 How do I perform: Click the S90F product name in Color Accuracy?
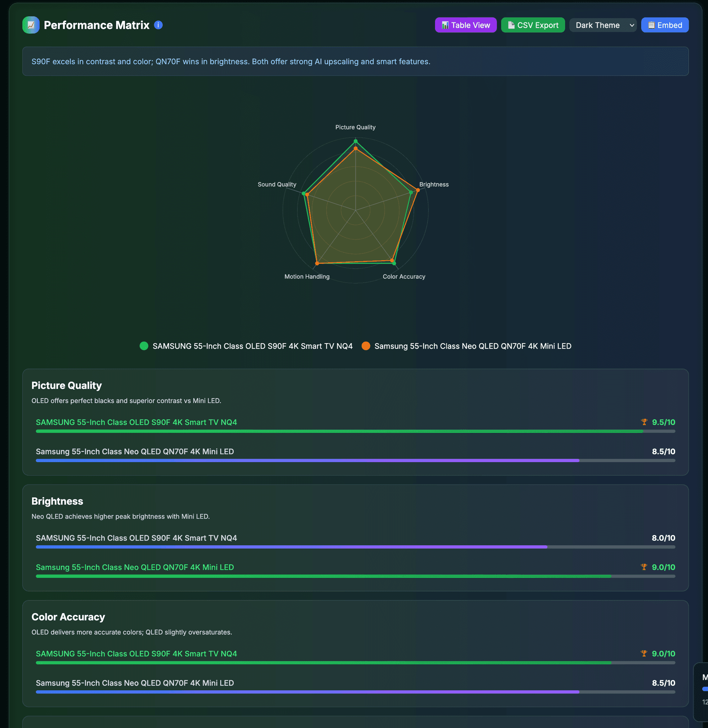(x=136, y=654)
